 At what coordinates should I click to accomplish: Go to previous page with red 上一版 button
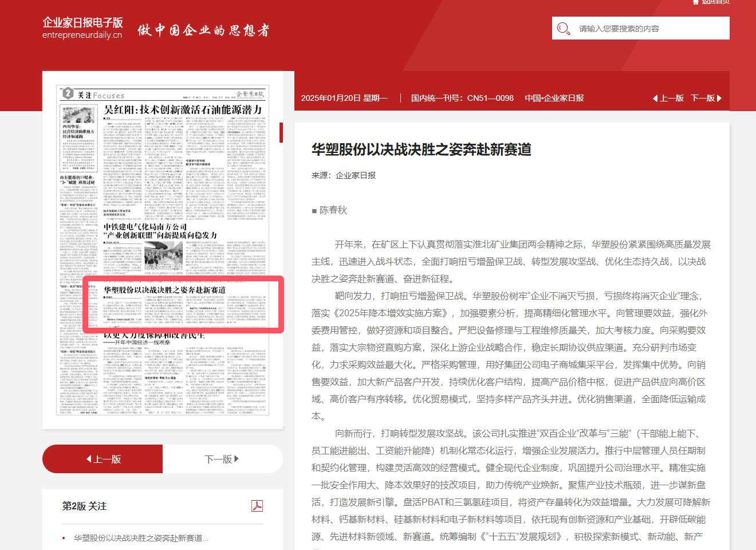coord(103,459)
